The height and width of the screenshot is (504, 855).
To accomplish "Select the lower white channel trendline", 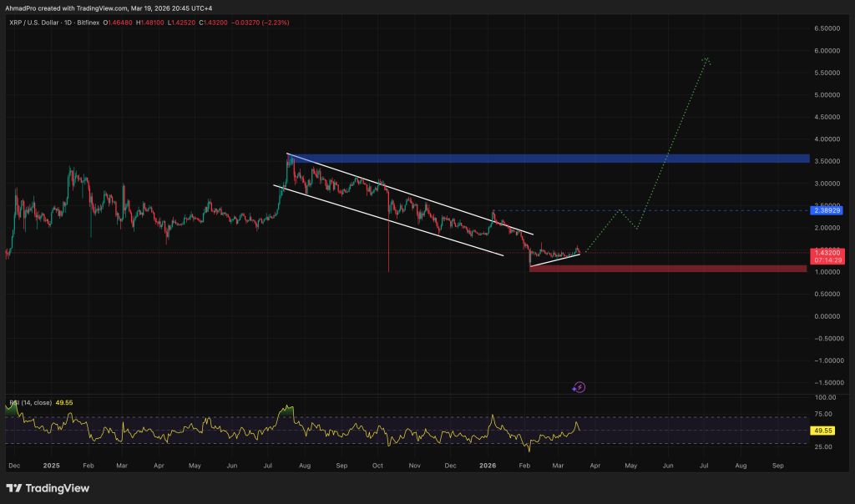I will (388, 220).
